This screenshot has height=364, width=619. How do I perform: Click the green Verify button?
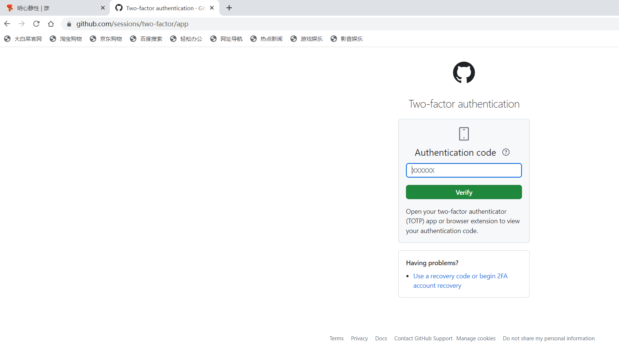click(x=464, y=192)
